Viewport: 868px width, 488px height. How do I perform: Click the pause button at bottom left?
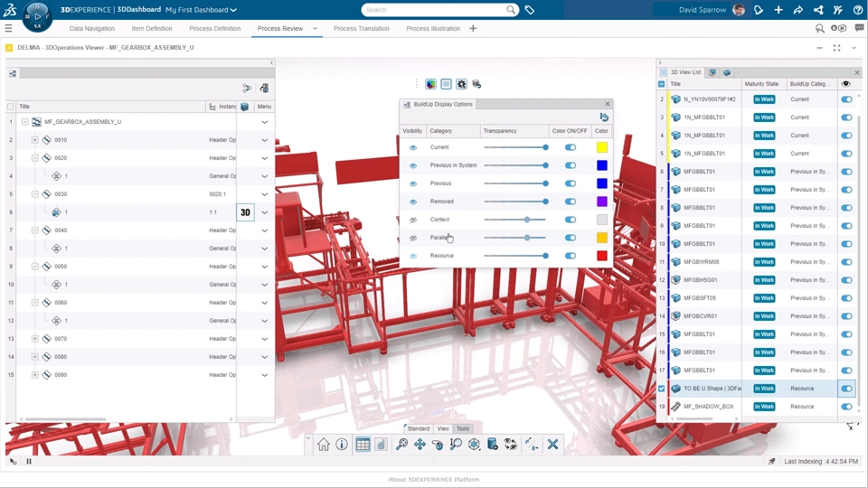(x=29, y=461)
